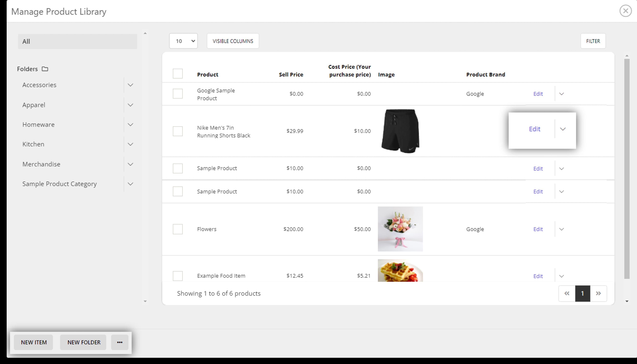Check the select-all products checkbox
This screenshot has width=637, height=364.
[x=178, y=74]
